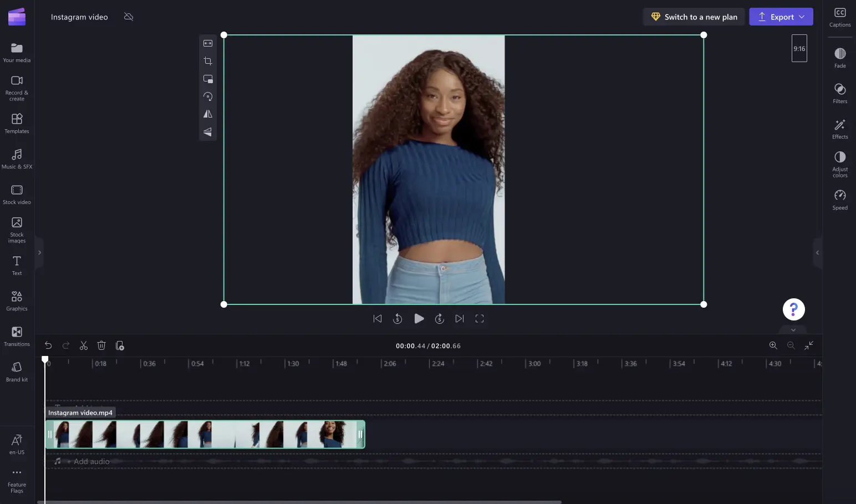Open Adjust colors panel

click(x=840, y=164)
